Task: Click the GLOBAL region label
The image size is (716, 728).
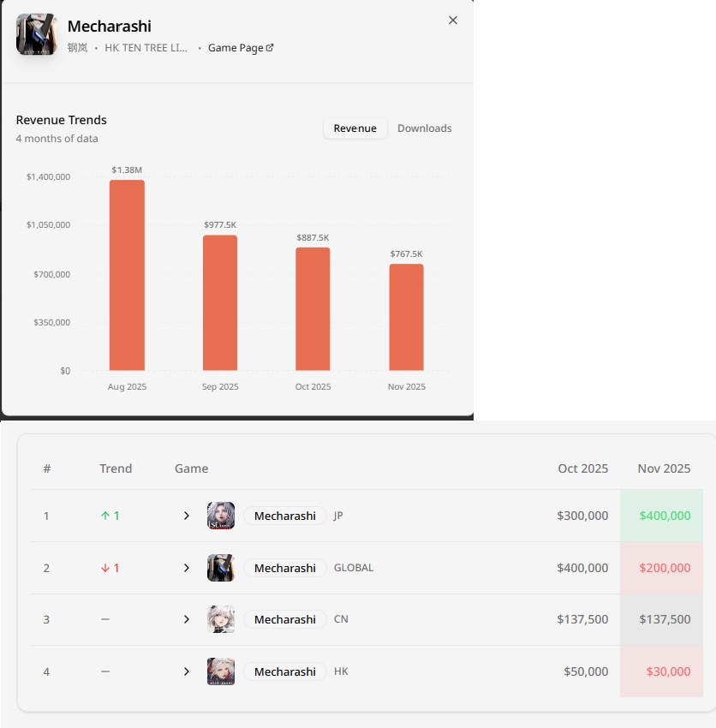Action: 354,568
